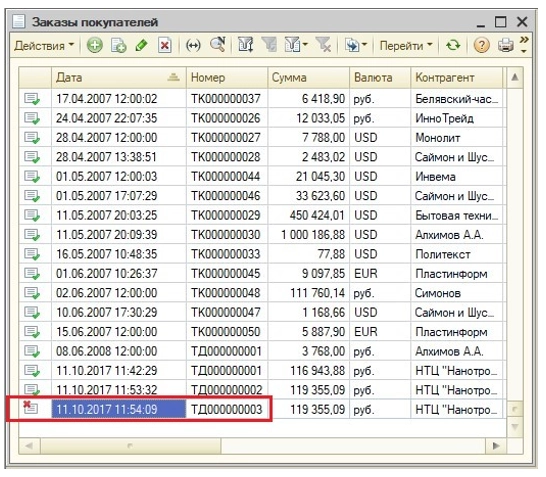Select contractor cell Монолит
The height and width of the screenshot is (477, 546).
(457, 138)
